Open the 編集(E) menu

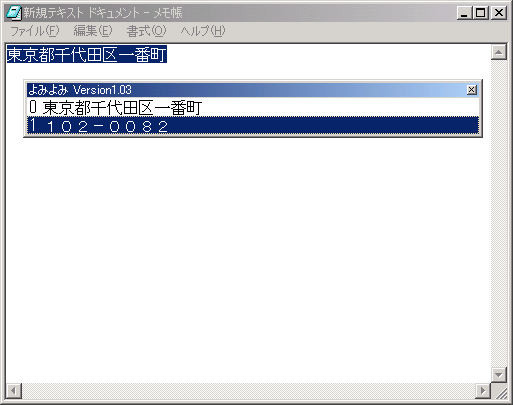93,31
